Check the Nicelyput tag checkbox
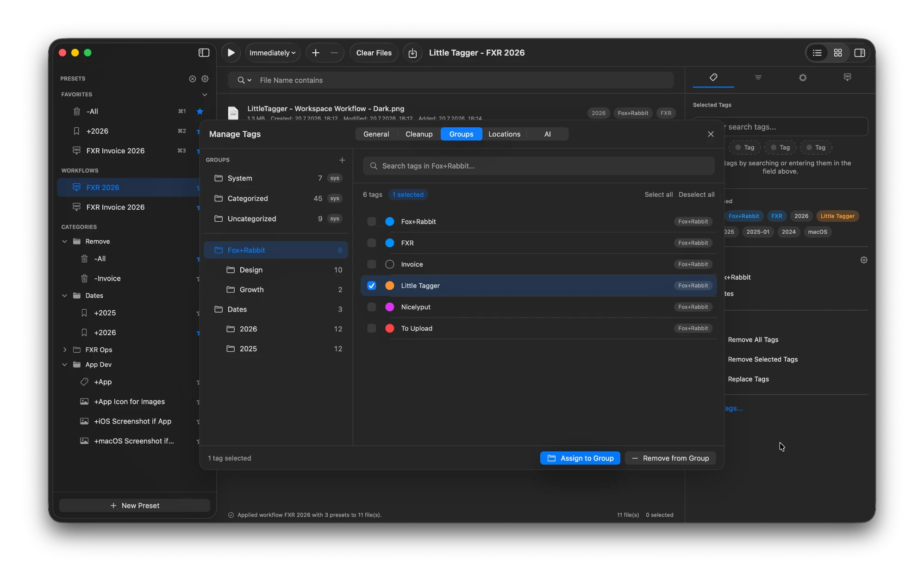 pos(371,307)
